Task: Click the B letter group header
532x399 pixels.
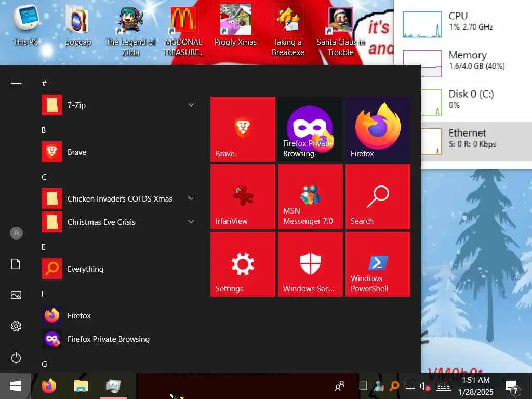Action: pyautogui.click(x=44, y=130)
